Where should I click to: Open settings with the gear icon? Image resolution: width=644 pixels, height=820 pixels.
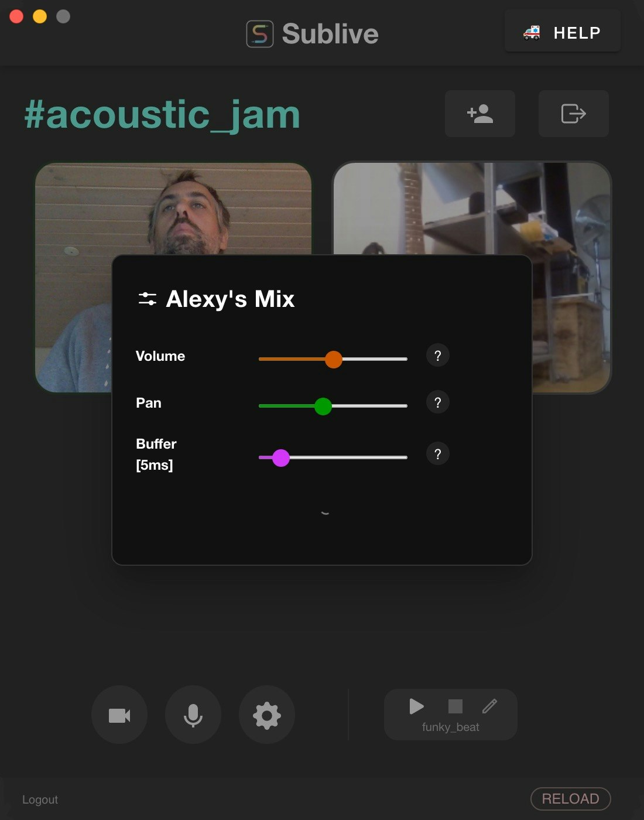[267, 715]
